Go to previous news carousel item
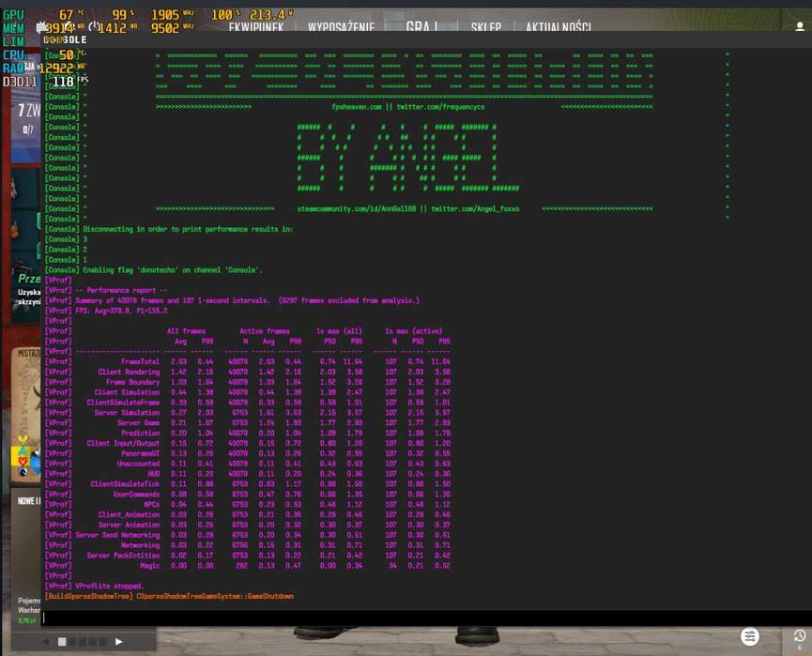 click(x=46, y=642)
